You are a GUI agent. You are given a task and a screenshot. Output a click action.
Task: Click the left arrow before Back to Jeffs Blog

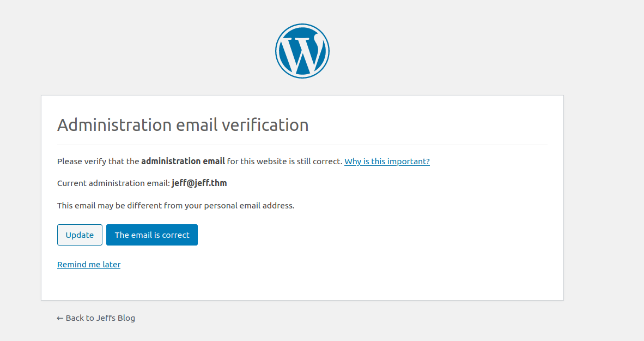[x=60, y=318]
